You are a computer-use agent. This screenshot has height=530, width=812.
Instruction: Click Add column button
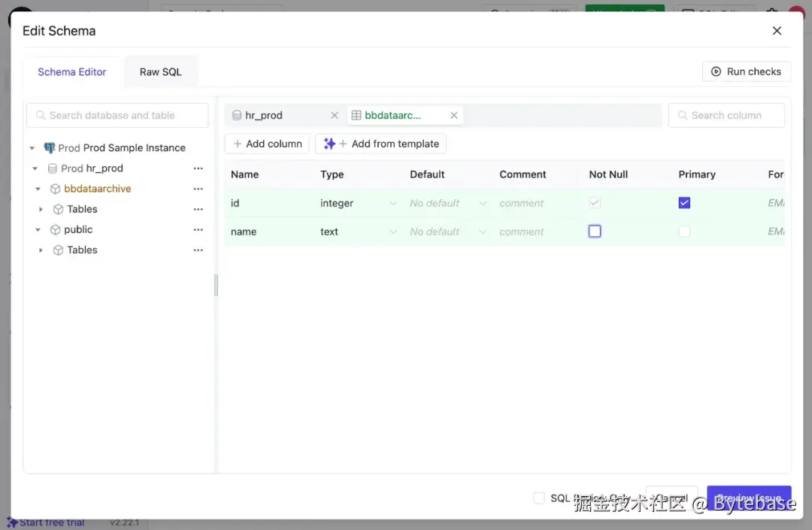[267, 144]
